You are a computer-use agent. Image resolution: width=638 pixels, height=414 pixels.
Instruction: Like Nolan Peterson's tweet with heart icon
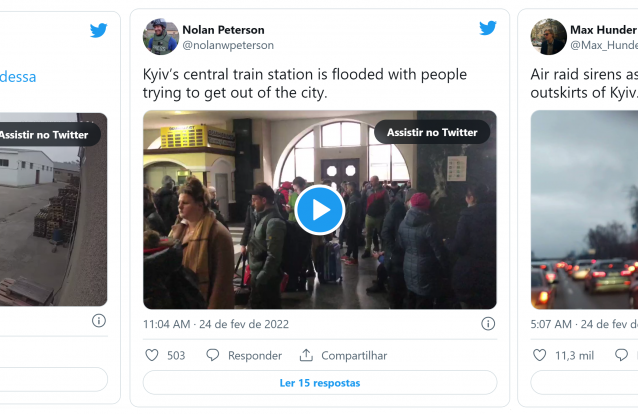152,355
